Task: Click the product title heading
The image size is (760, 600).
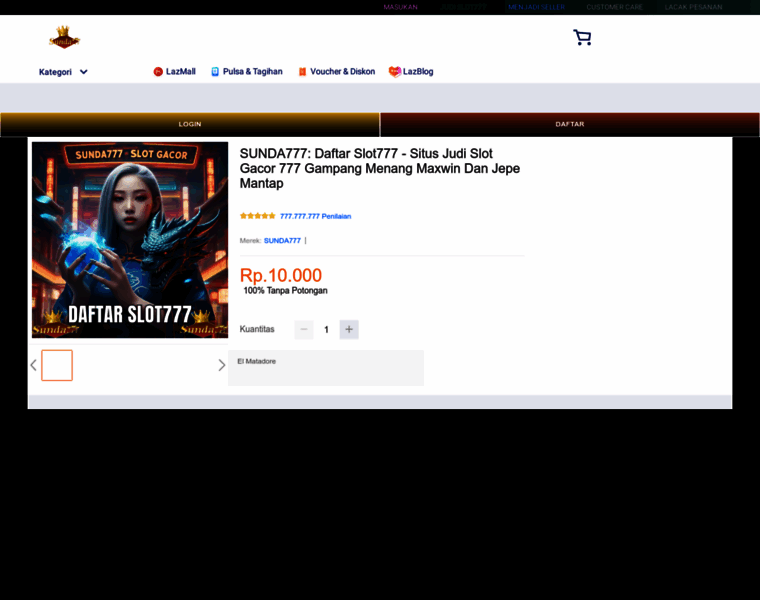Action: [380, 169]
